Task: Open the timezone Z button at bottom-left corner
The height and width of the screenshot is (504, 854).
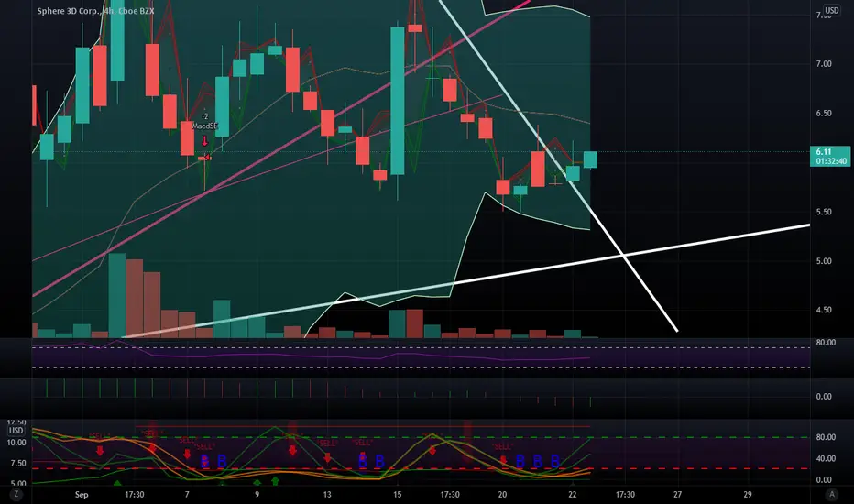Action: point(16,494)
